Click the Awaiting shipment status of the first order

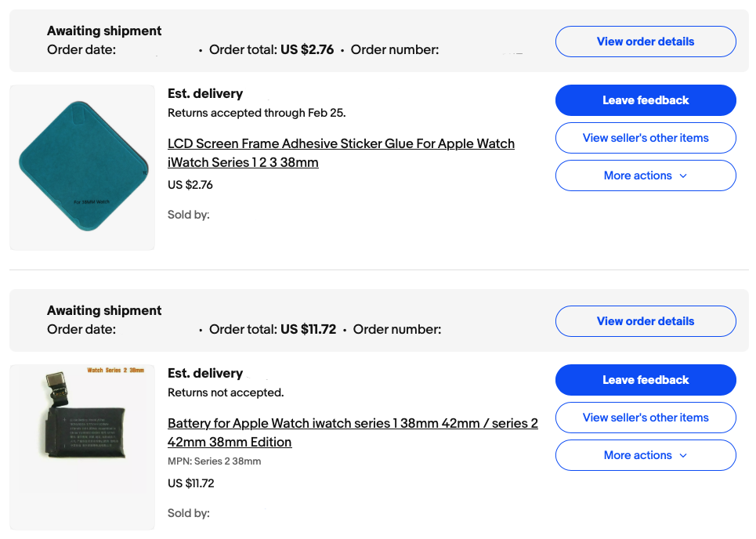(x=104, y=31)
